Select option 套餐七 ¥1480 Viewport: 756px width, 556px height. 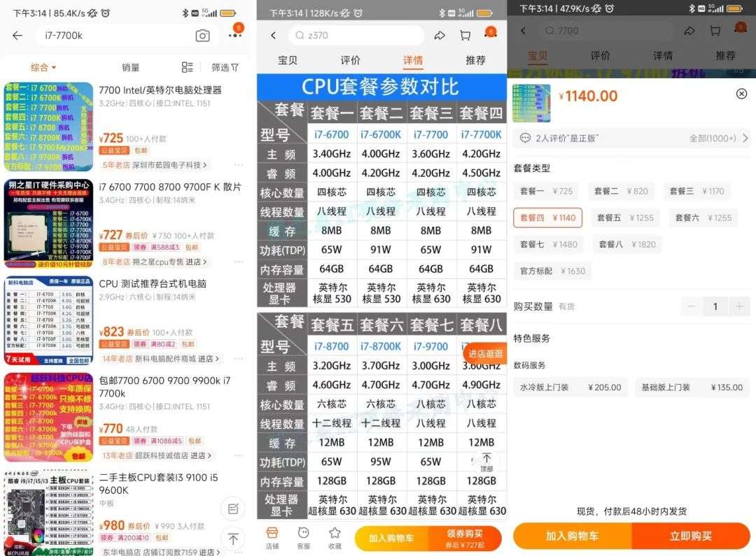point(549,244)
